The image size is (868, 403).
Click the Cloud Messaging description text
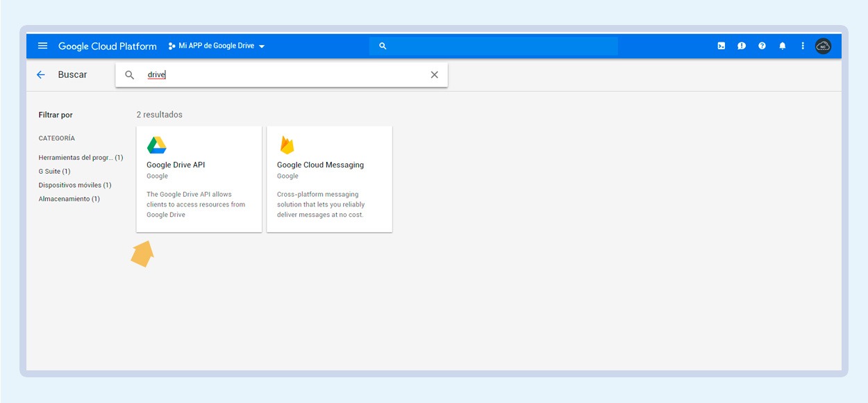(321, 204)
